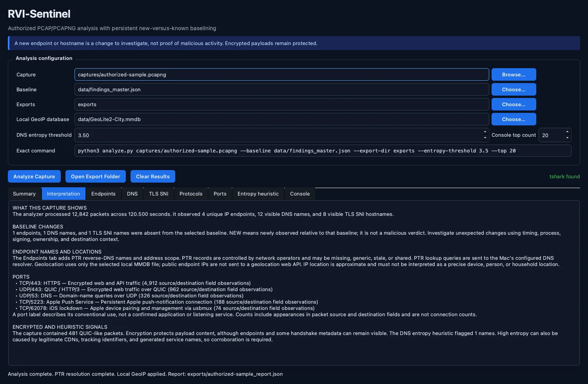Decrease Console top count with down arrow
Image resolution: width=588 pixels, height=384 pixels.
tap(567, 138)
